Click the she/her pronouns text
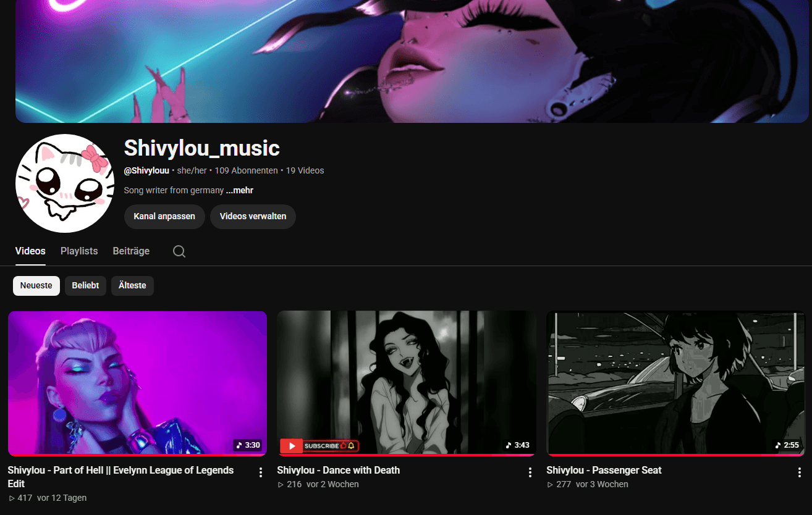812x515 pixels. coord(192,170)
